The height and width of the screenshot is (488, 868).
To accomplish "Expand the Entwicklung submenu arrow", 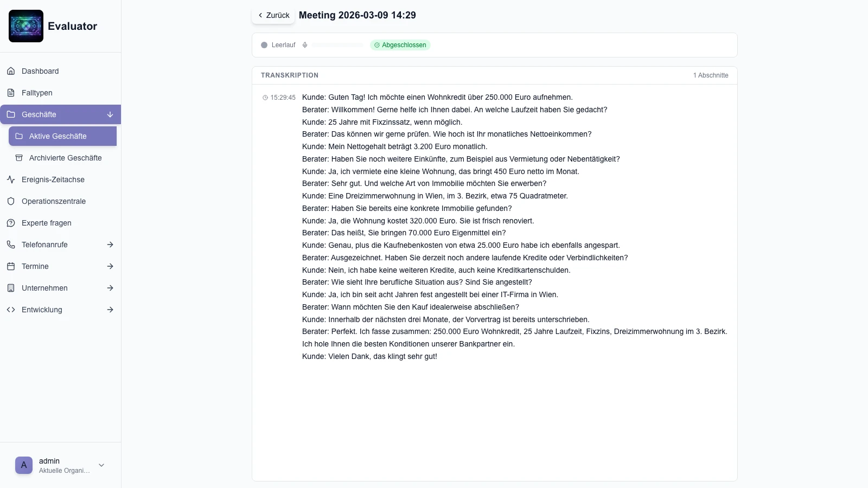I will click(x=110, y=310).
